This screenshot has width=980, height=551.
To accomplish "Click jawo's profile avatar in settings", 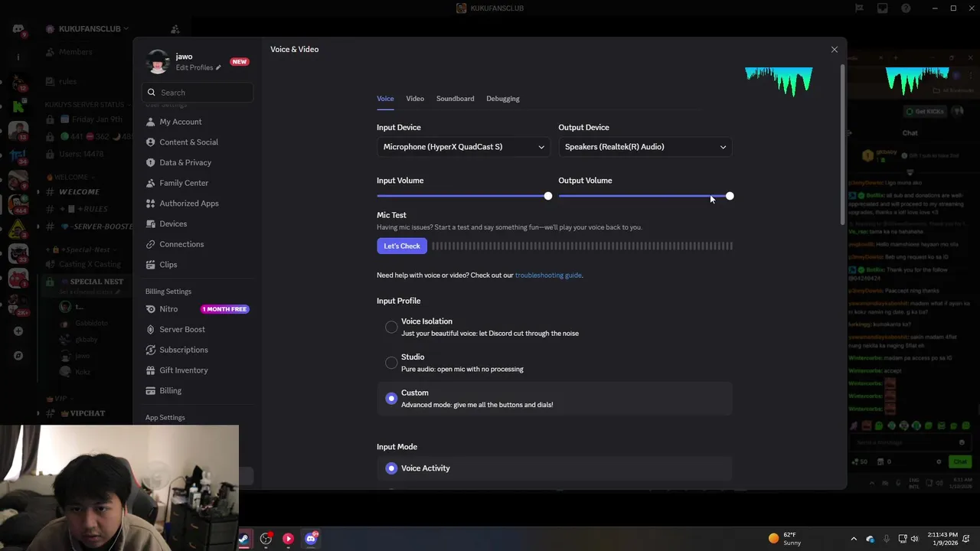I will (x=158, y=62).
